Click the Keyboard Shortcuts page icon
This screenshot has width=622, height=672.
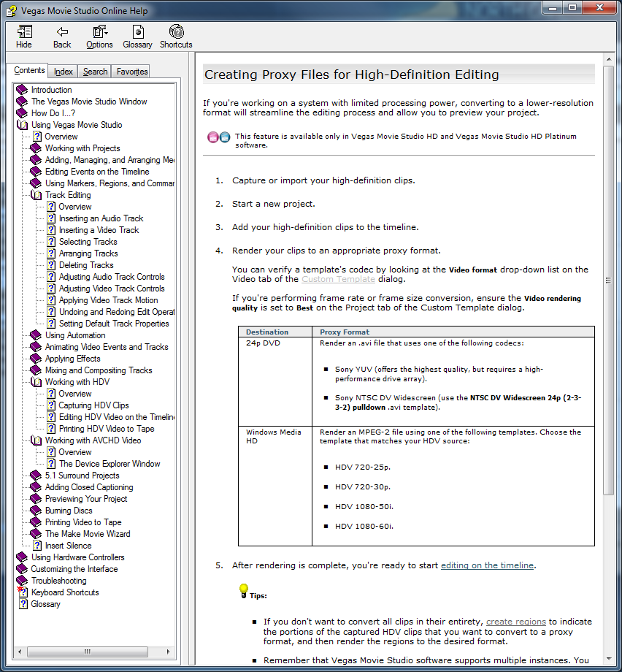(23, 592)
